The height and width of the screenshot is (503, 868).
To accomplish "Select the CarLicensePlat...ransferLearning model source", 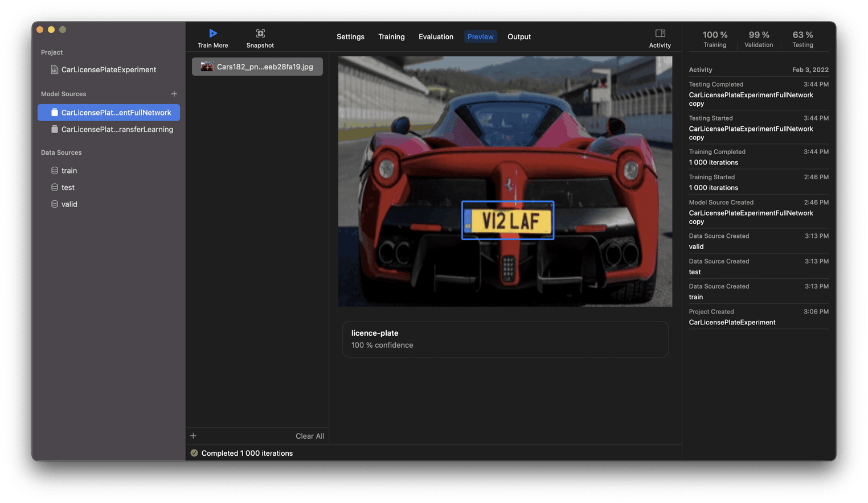I will coord(117,129).
